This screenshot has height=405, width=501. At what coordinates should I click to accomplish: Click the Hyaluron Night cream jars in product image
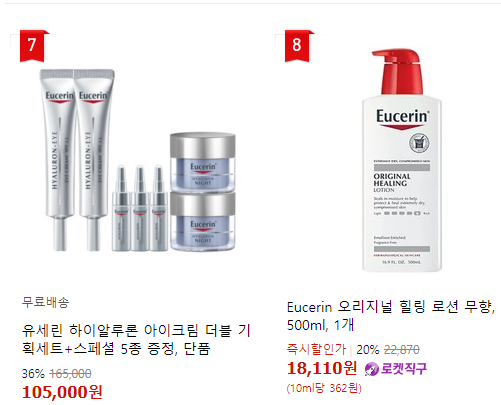tap(203, 192)
